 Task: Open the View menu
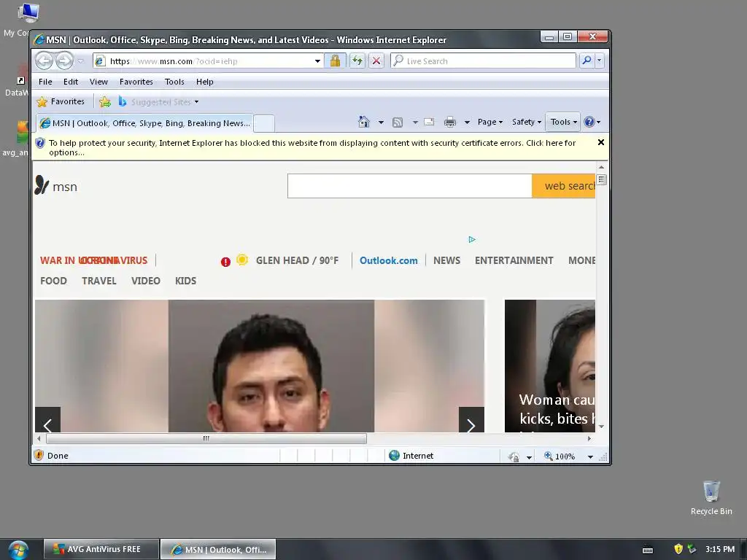point(98,82)
